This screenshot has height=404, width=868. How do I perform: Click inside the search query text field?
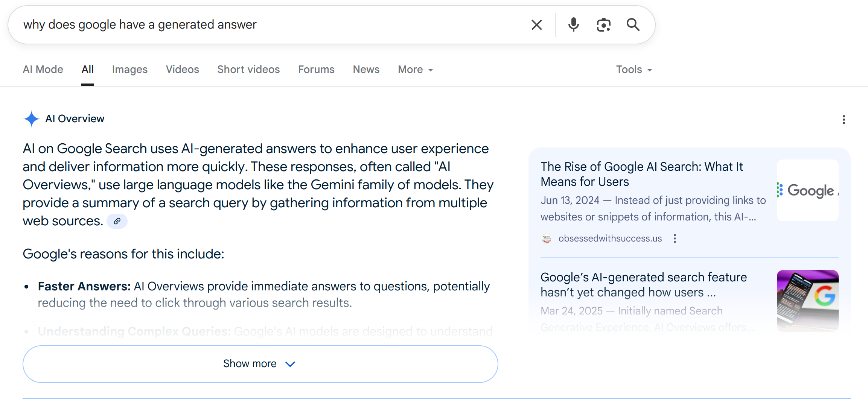271,25
